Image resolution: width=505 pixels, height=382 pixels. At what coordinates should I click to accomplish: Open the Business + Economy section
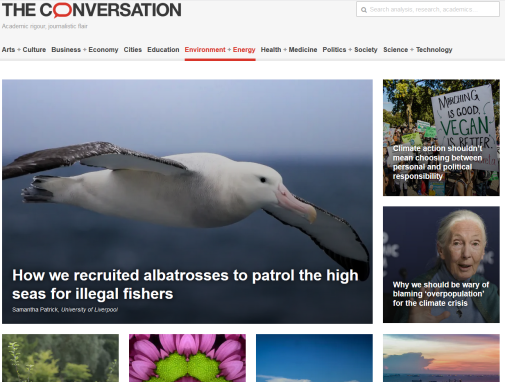pos(85,50)
